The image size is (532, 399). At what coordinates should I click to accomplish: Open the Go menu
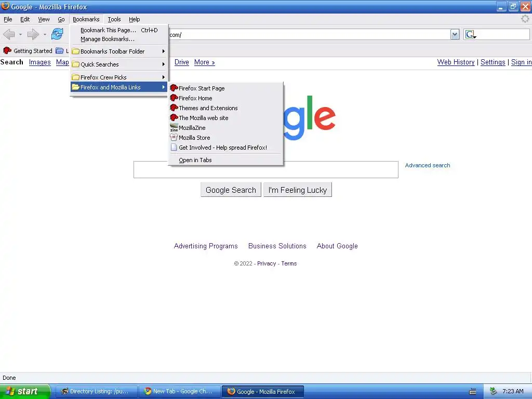click(x=61, y=19)
